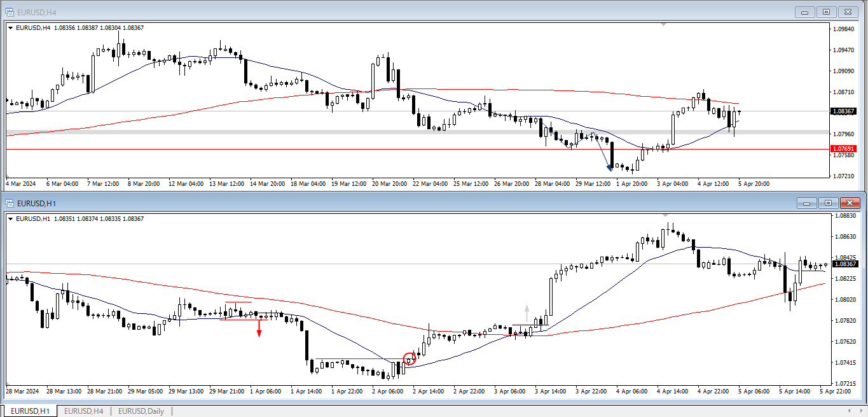The height and width of the screenshot is (417, 868).
Task: Click the H1 chart window icon
Action: [10, 202]
